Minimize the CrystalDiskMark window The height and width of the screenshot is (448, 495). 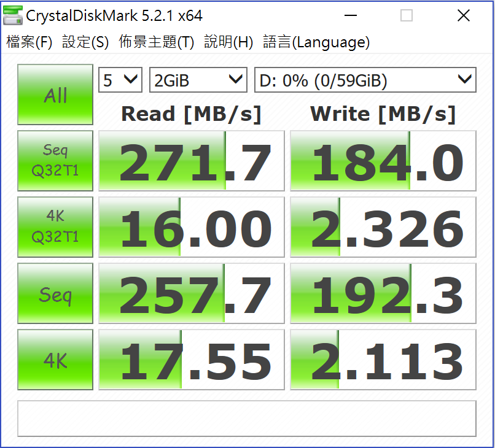351,15
